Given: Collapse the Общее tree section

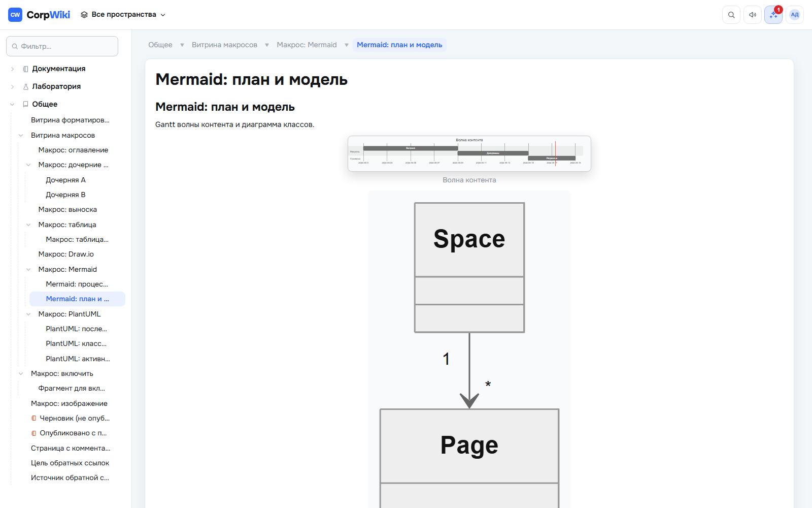Looking at the screenshot, I should 13,104.
